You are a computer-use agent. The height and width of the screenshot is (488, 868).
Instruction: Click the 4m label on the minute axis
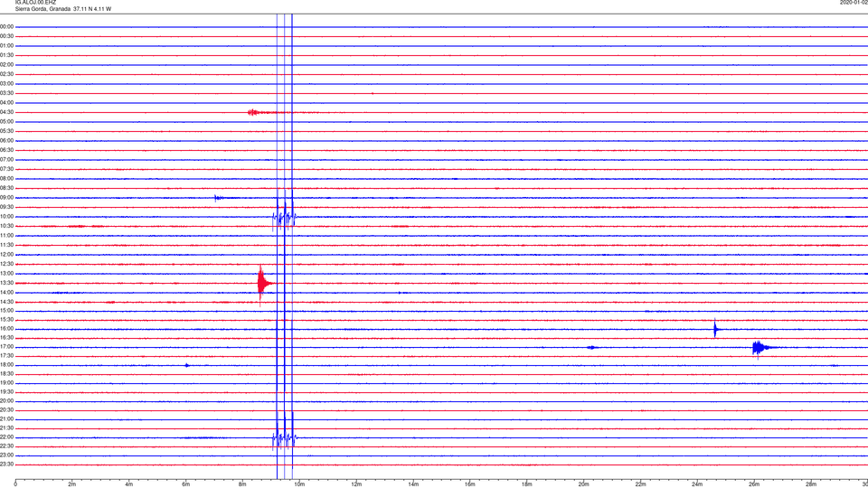click(129, 484)
